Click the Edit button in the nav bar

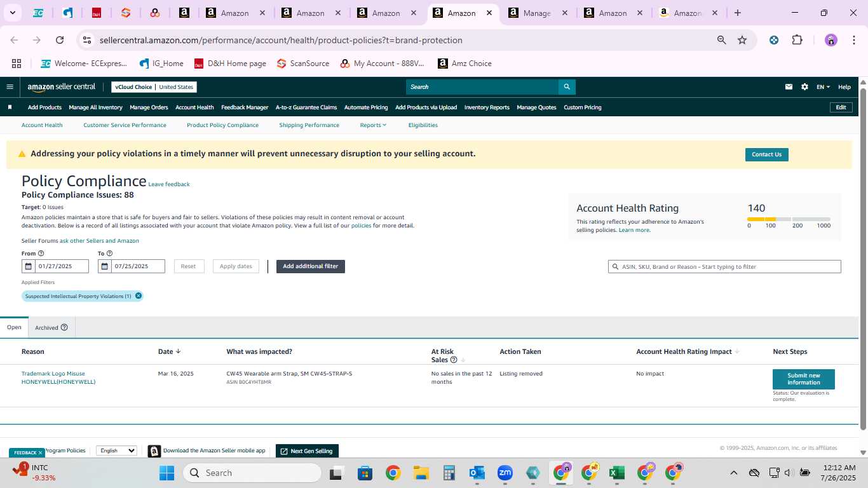(841, 107)
